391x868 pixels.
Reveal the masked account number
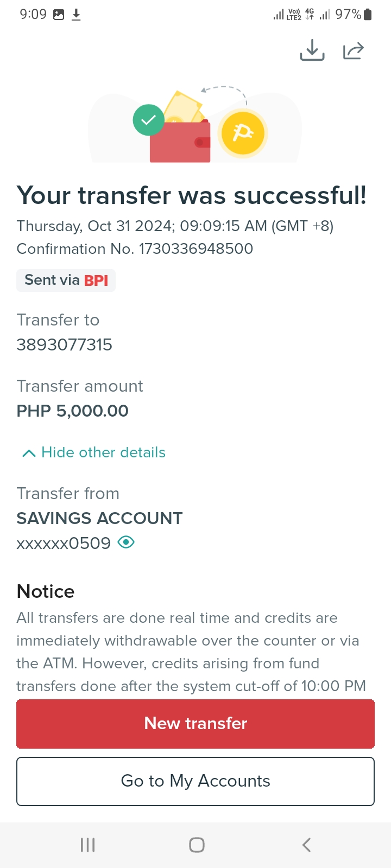[126, 542]
